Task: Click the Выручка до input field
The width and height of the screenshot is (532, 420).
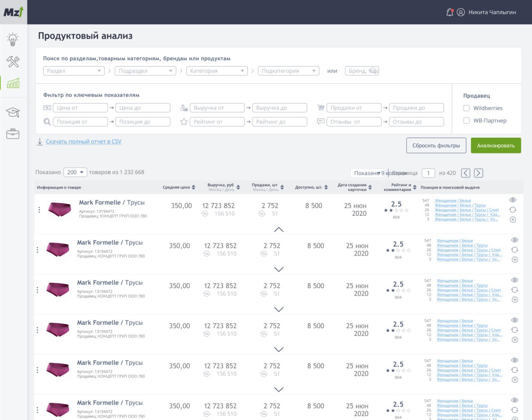Action: (280, 108)
